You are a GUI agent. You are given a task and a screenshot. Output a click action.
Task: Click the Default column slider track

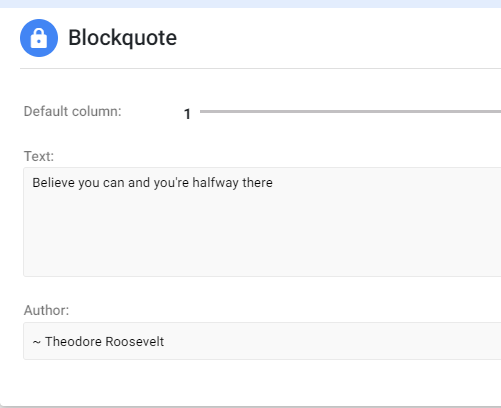[x=350, y=112]
